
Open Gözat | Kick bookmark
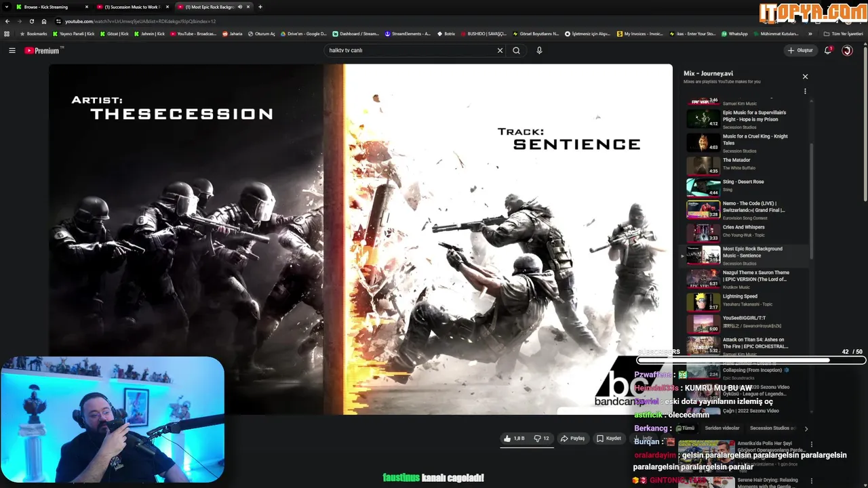115,33
